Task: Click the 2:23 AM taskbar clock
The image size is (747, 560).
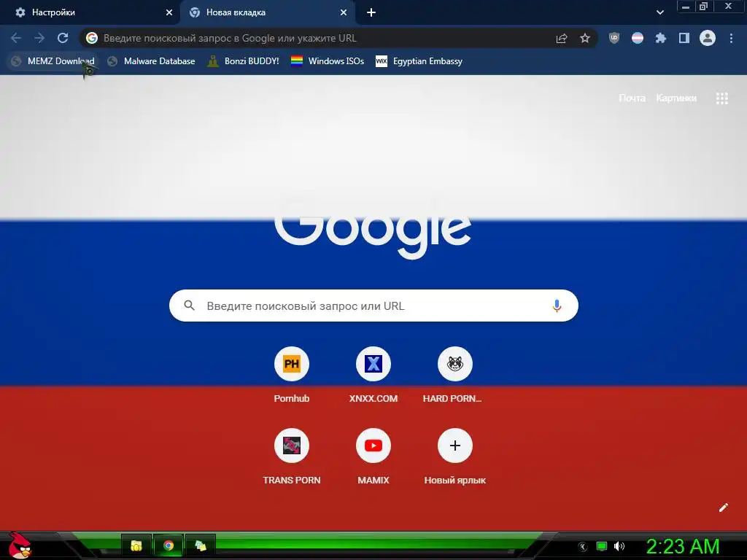Action: click(x=683, y=547)
